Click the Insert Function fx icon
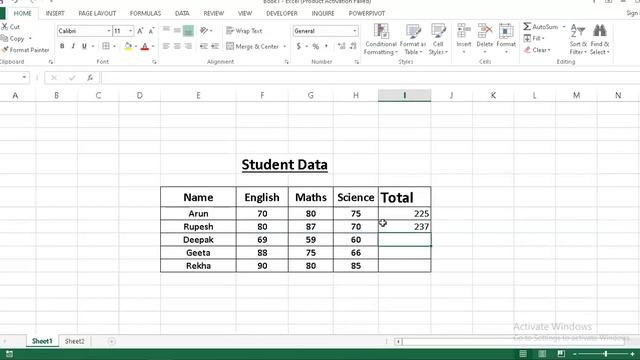640x360 pixels. pos(90,78)
